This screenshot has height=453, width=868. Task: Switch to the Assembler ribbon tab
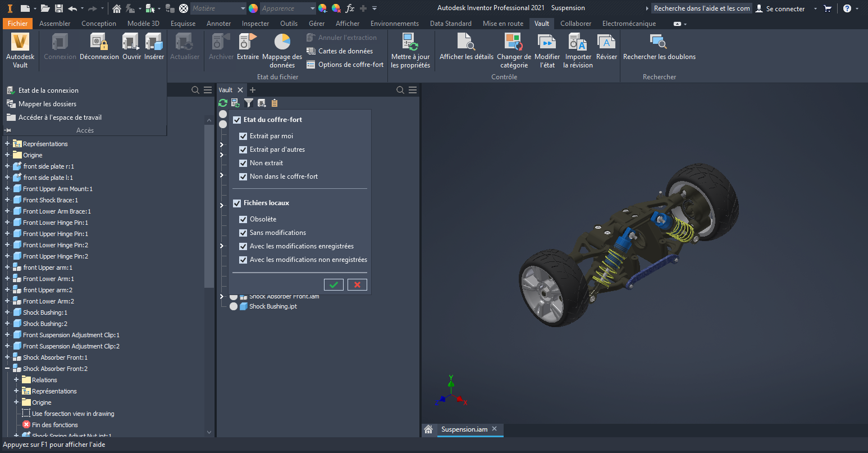coord(55,24)
